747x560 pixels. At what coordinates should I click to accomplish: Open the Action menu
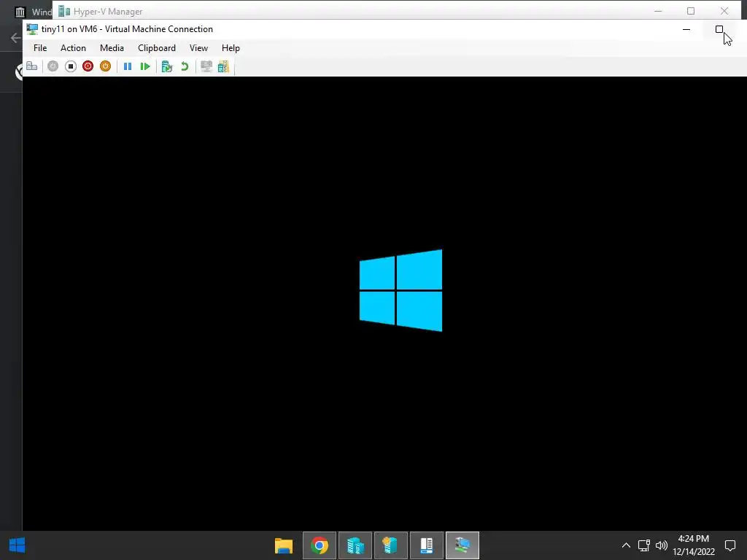(x=74, y=48)
